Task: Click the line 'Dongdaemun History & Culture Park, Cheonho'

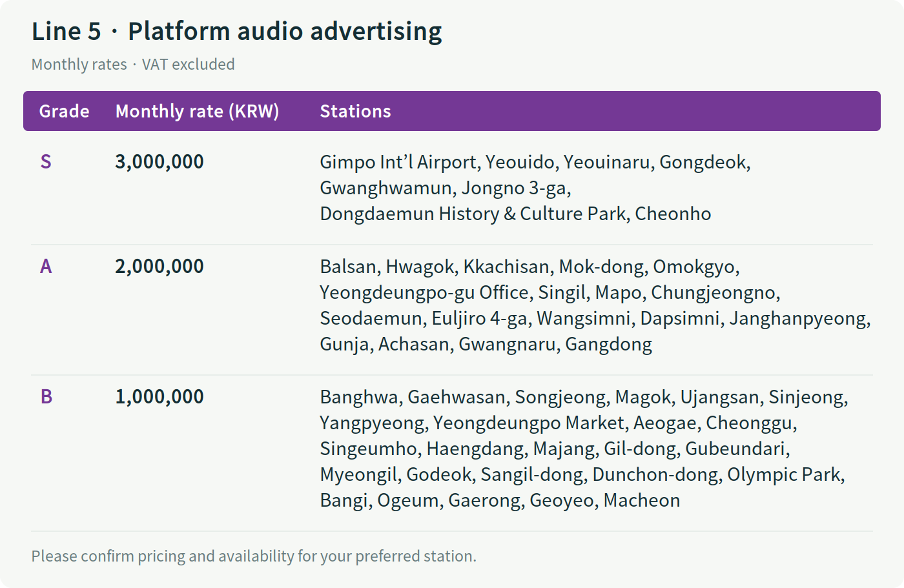Action: pos(515,214)
